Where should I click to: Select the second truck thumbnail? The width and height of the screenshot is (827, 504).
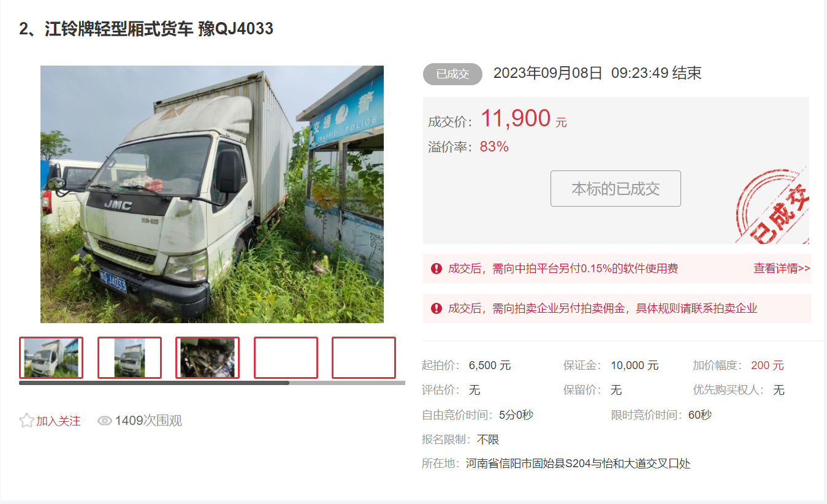point(129,357)
